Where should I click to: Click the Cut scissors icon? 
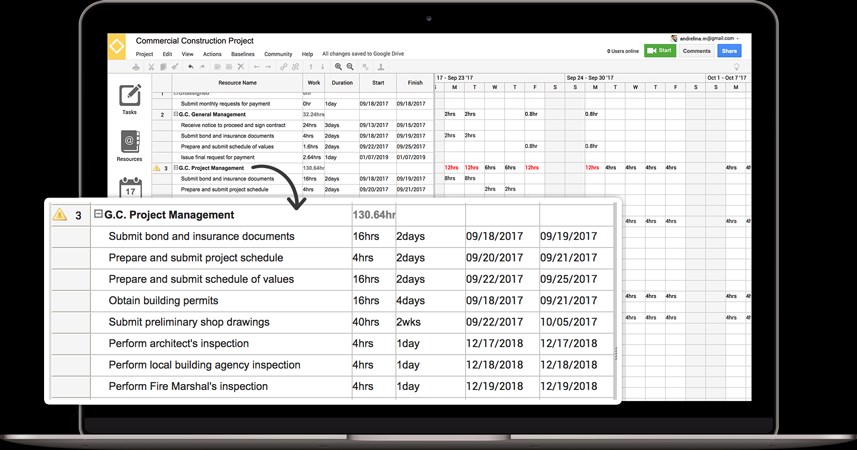coord(151,67)
